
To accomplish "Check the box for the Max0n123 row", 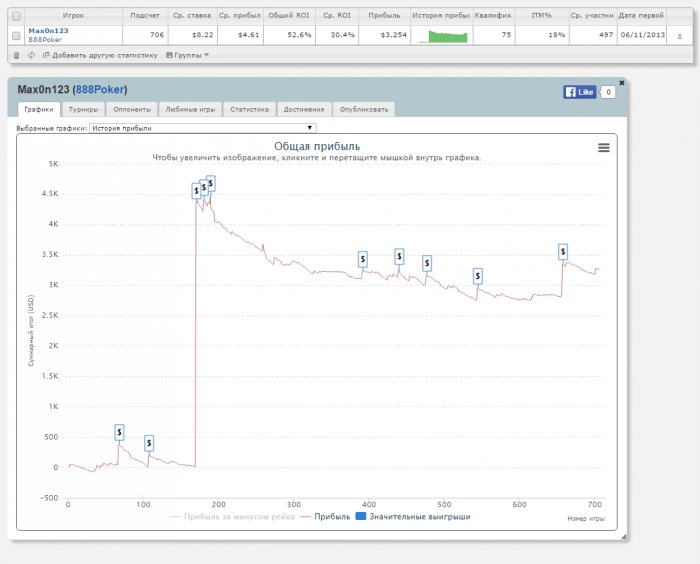I will (15, 35).
